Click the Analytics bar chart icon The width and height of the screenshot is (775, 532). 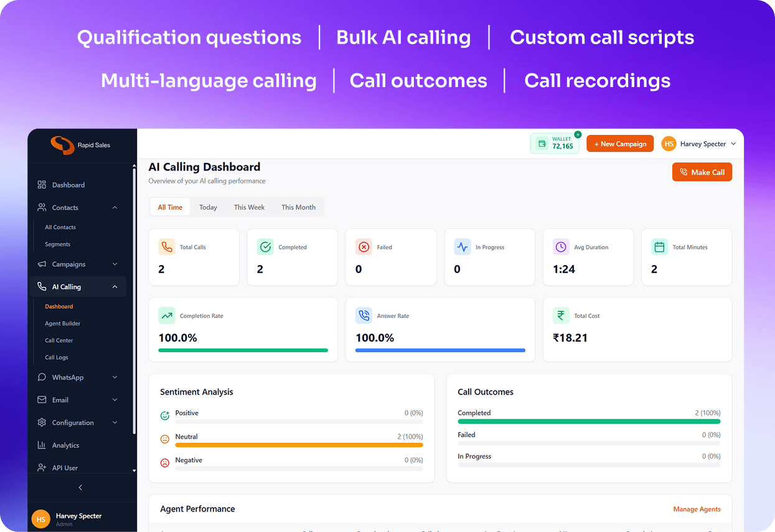(42, 445)
